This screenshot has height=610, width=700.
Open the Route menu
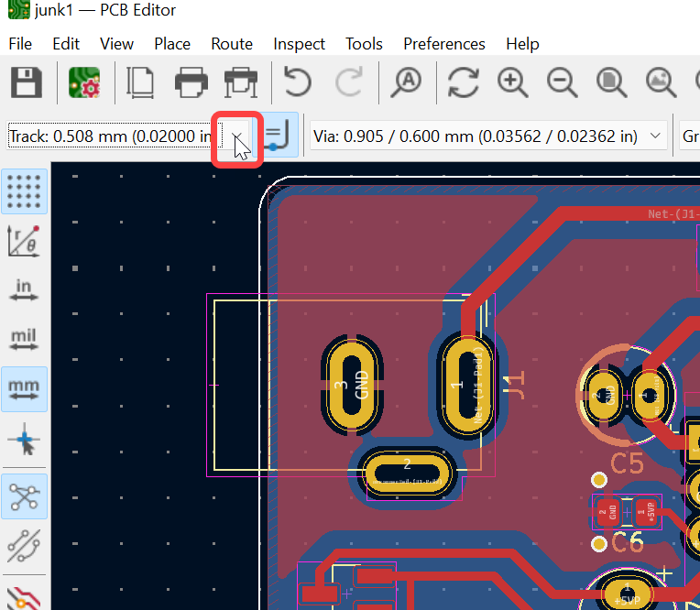tap(232, 44)
